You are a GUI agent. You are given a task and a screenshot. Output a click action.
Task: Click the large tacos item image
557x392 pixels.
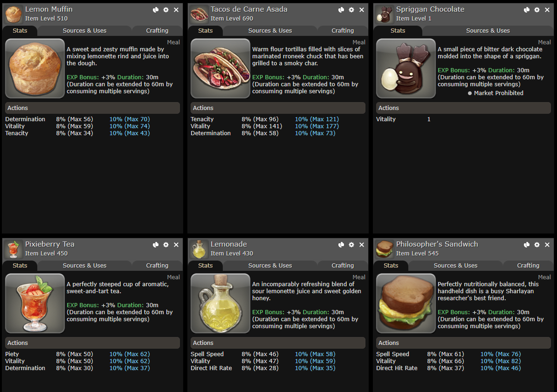(220, 68)
